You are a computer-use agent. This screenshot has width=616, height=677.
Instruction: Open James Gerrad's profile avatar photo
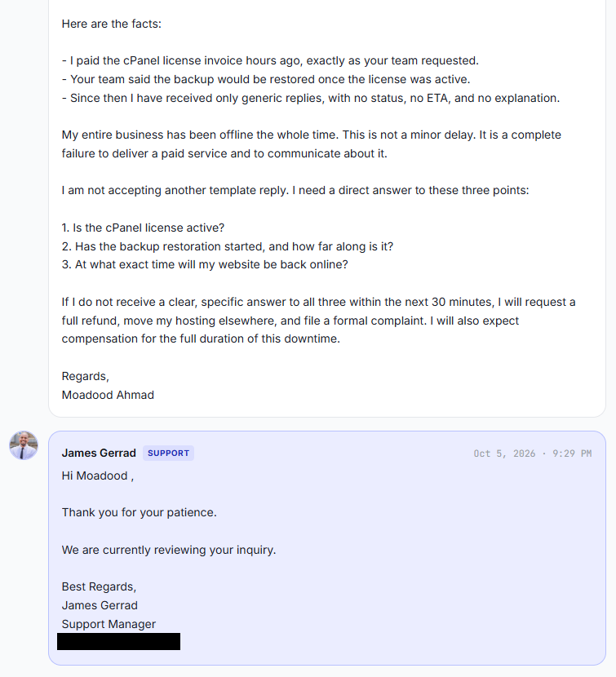coord(24,445)
